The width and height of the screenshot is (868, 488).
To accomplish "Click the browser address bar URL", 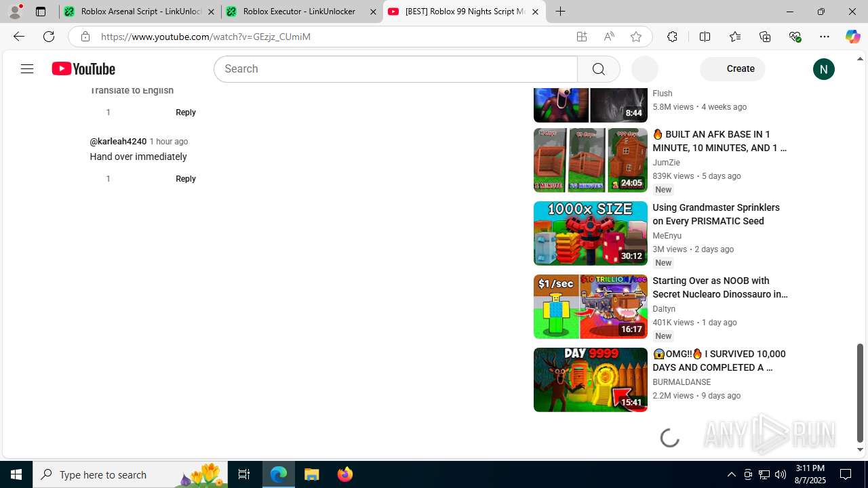I will 205,37.
